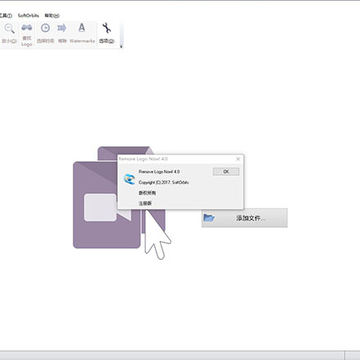
Task: Click the binoculars Find Logo icon
Action: click(27, 28)
